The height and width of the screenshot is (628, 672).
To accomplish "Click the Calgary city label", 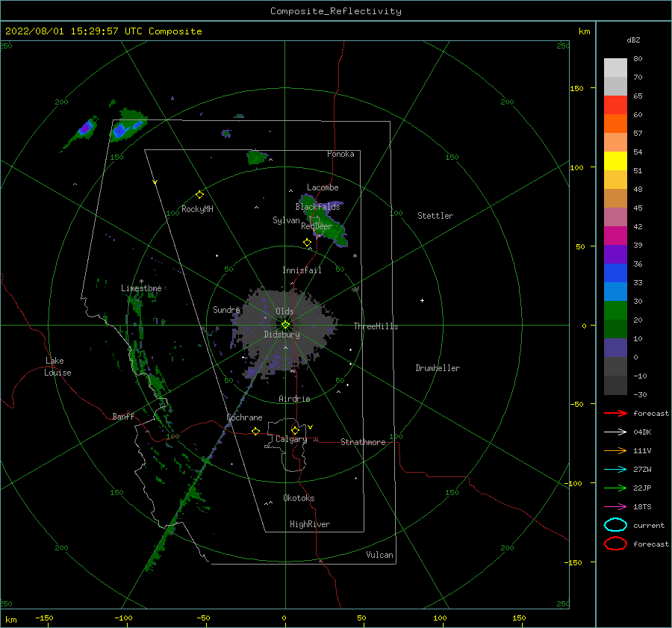I will tap(291, 439).
